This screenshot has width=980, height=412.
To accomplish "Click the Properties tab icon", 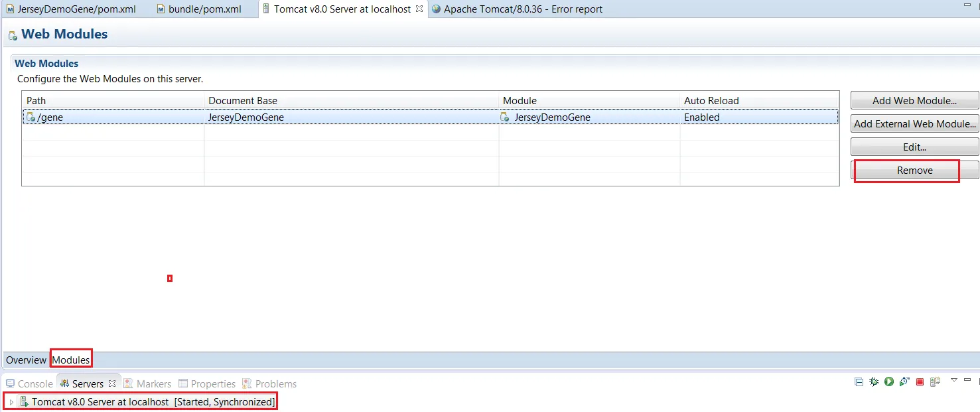I will pyautogui.click(x=183, y=383).
